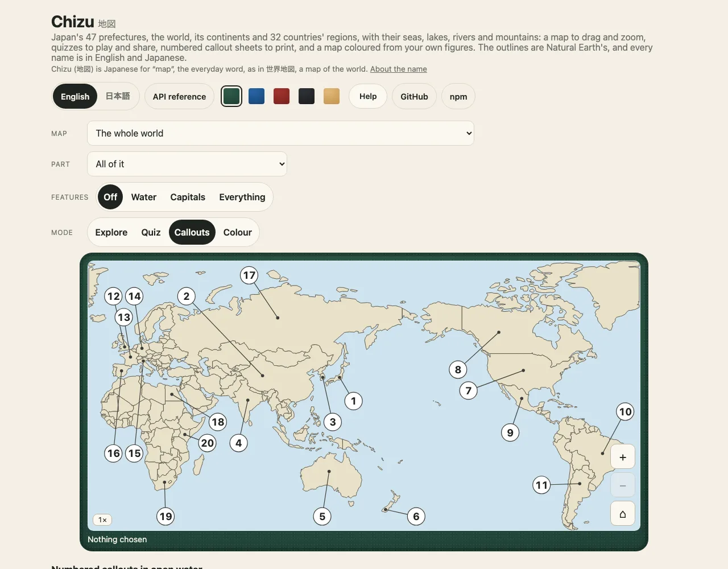The height and width of the screenshot is (569, 728).
Task: Open the GitHub link
Action: tap(414, 97)
